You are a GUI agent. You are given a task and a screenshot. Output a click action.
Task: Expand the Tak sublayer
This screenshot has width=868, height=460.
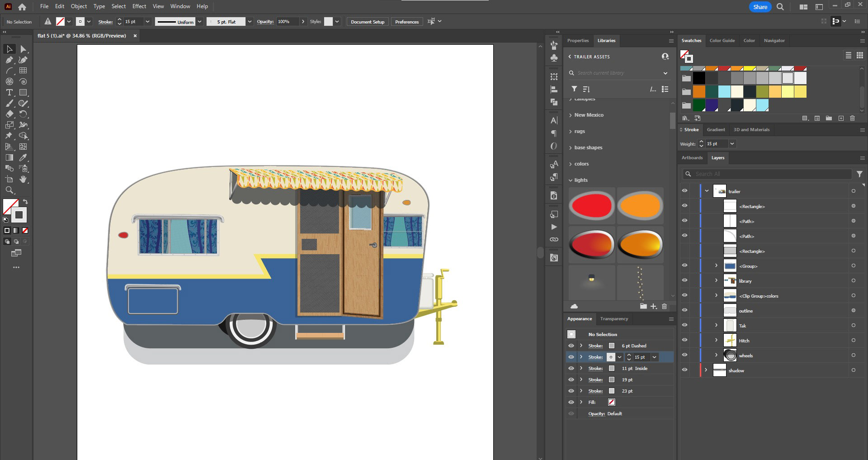716,325
